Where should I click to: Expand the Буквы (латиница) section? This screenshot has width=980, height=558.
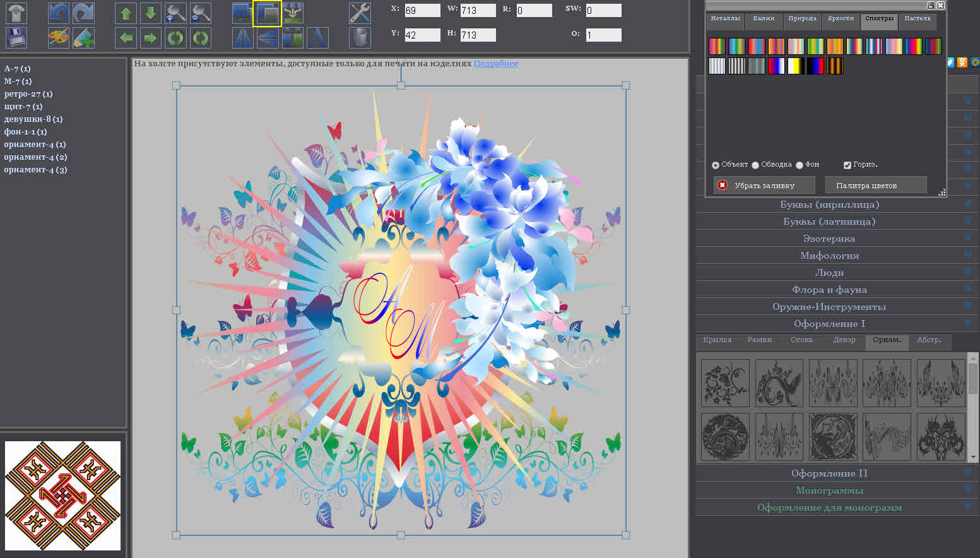pyautogui.click(x=837, y=222)
